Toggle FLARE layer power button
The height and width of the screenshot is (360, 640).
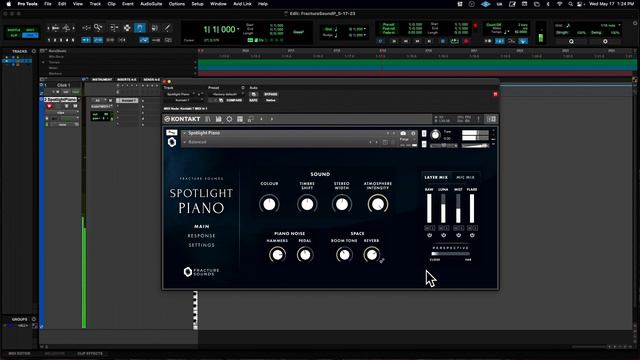coord(472,236)
